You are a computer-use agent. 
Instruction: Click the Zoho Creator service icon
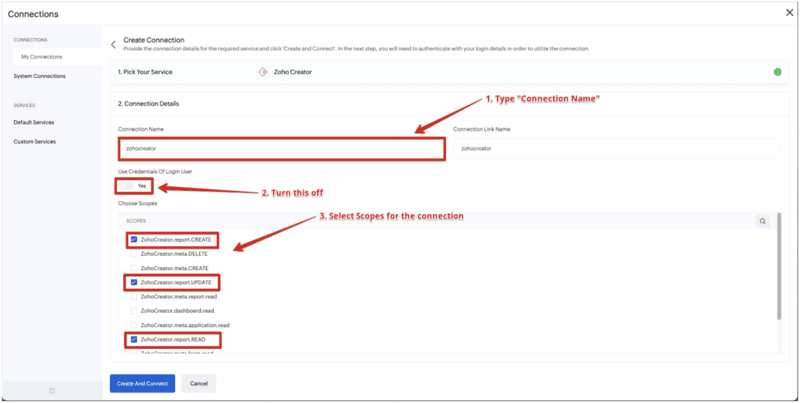(262, 72)
